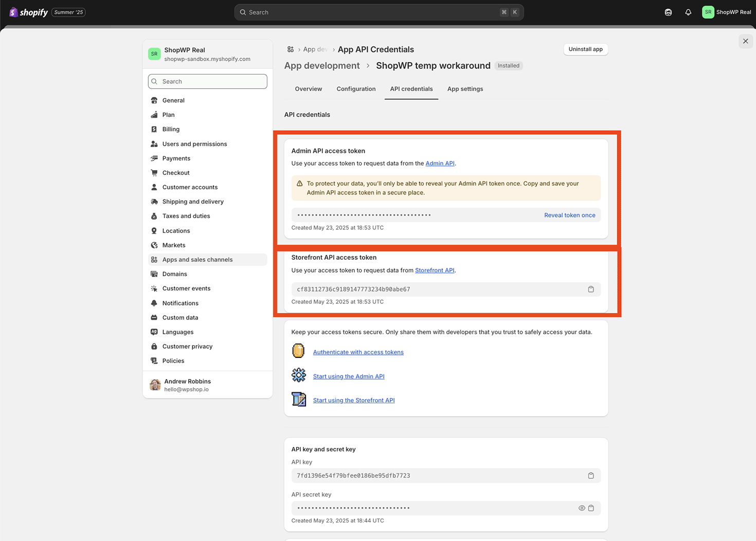
Task: Click the Locations pin icon
Action: coord(154,231)
